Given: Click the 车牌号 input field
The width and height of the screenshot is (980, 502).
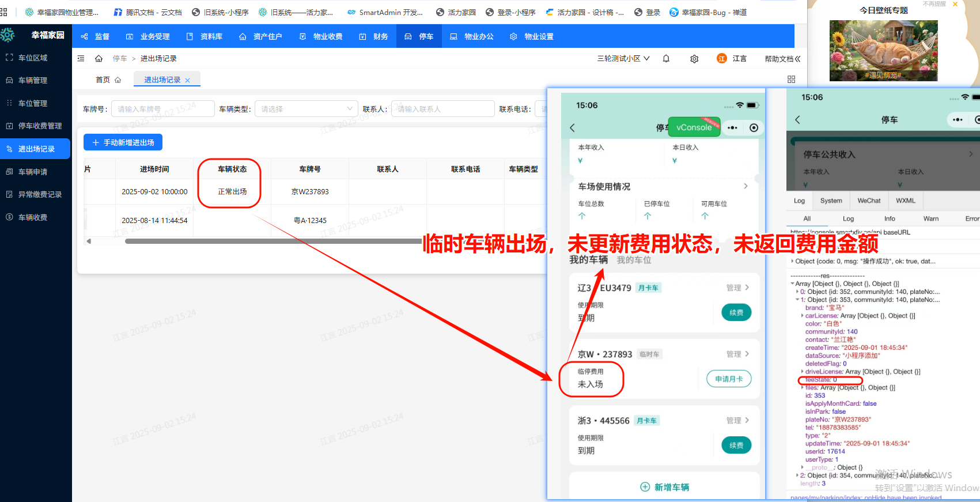Looking at the screenshot, I should click(x=162, y=109).
